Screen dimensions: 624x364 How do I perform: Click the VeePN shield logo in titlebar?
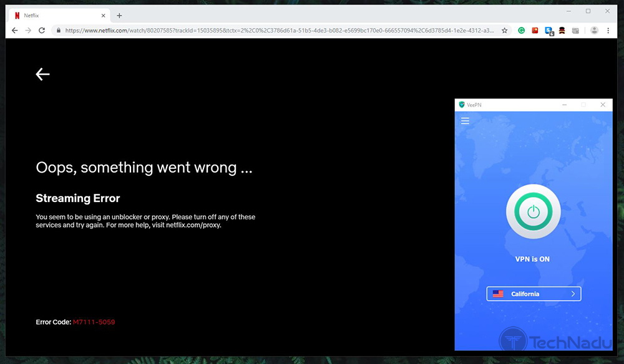[462, 105]
